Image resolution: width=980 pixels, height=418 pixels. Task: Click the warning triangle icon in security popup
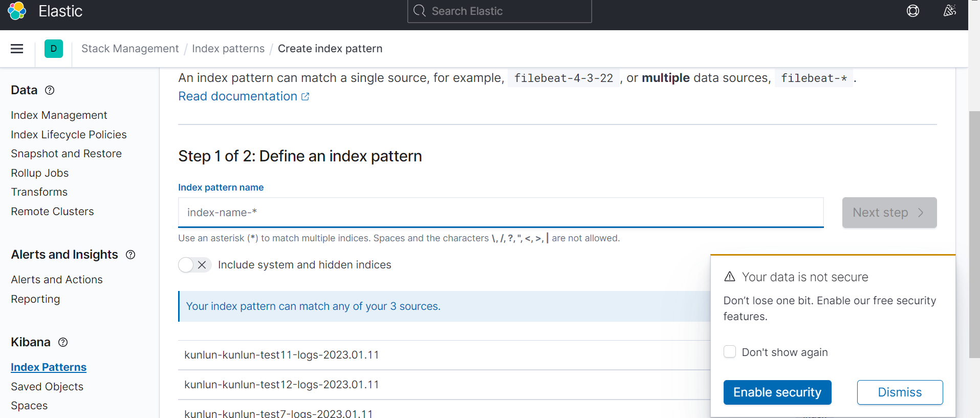(730, 277)
